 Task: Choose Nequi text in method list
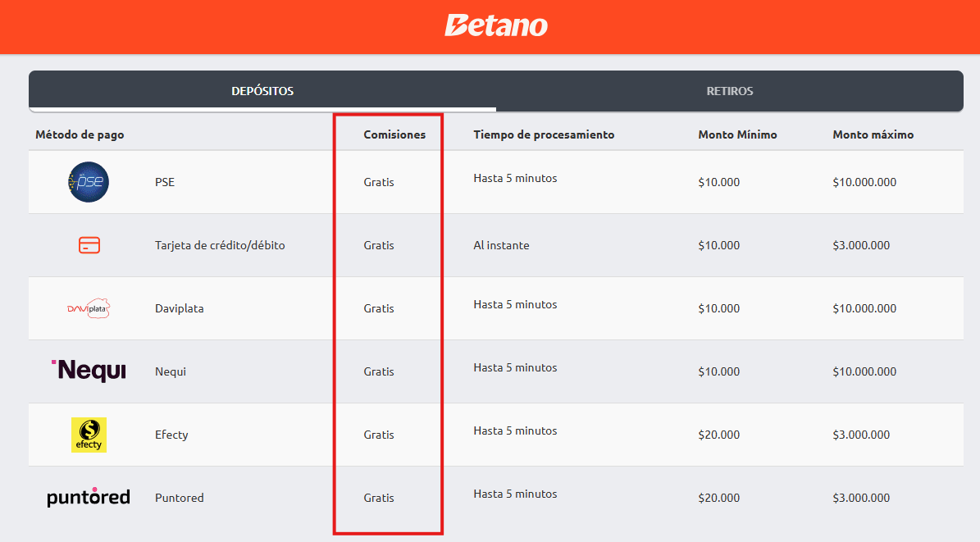[171, 371]
